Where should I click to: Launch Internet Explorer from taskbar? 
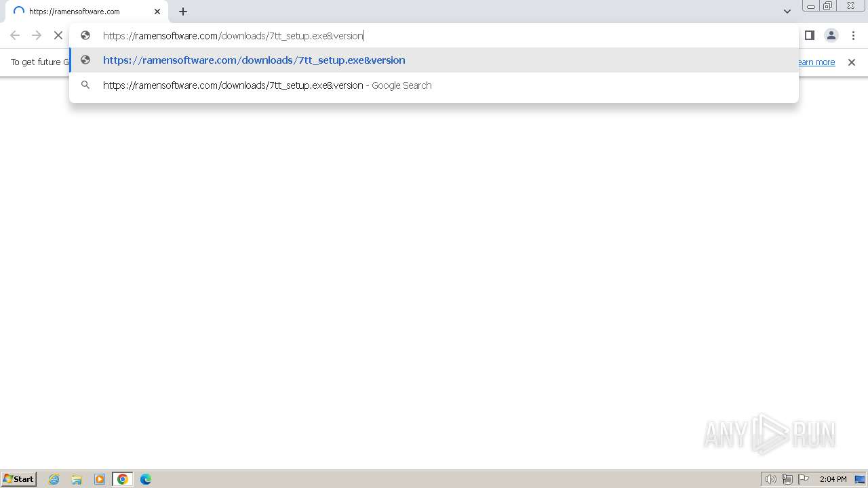click(x=54, y=479)
